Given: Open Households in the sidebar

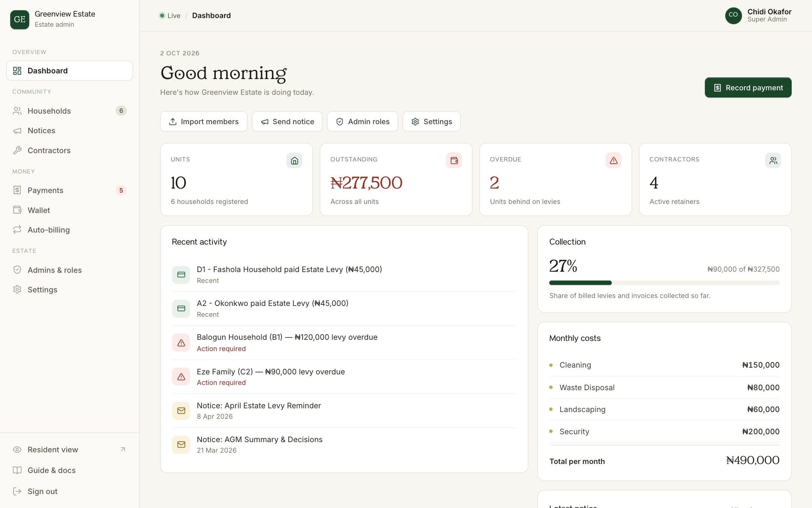Looking at the screenshot, I should (70, 111).
